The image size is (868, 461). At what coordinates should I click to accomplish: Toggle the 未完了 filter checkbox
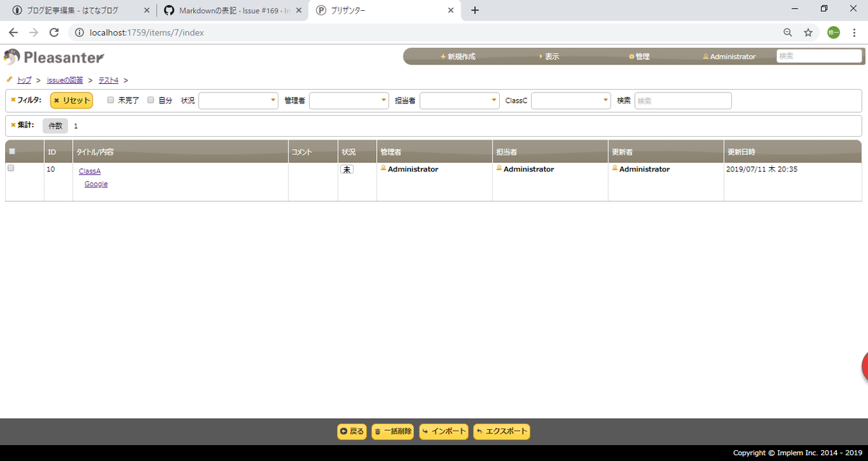pyautogui.click(x=111, y=101)
